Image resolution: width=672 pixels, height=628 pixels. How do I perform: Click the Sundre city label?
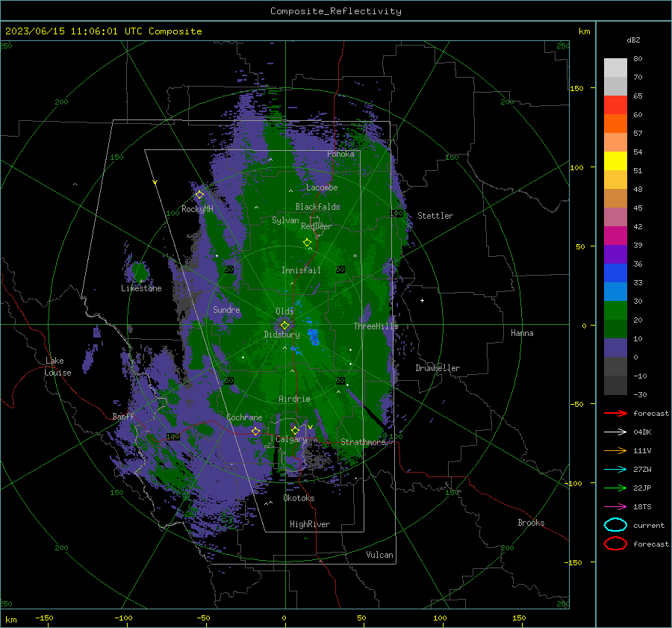226,310
